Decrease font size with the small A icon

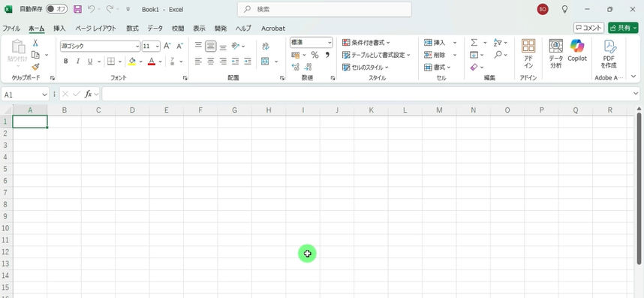[179, 46]
